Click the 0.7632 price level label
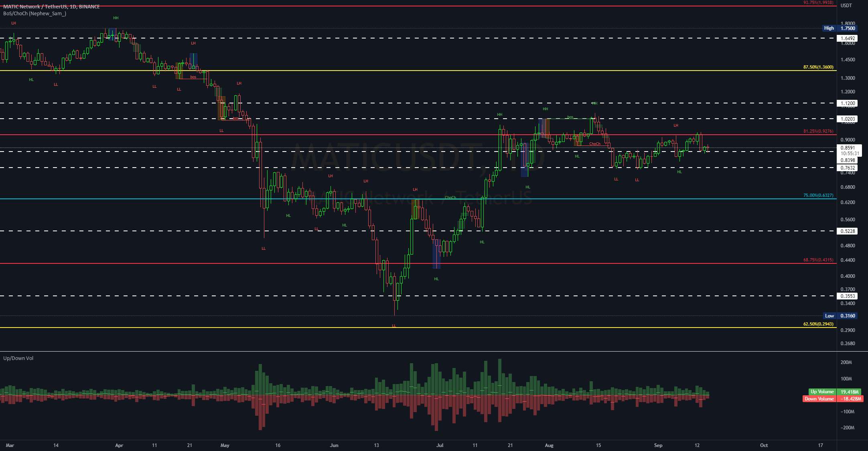The image size is (868, 451). 847,168
